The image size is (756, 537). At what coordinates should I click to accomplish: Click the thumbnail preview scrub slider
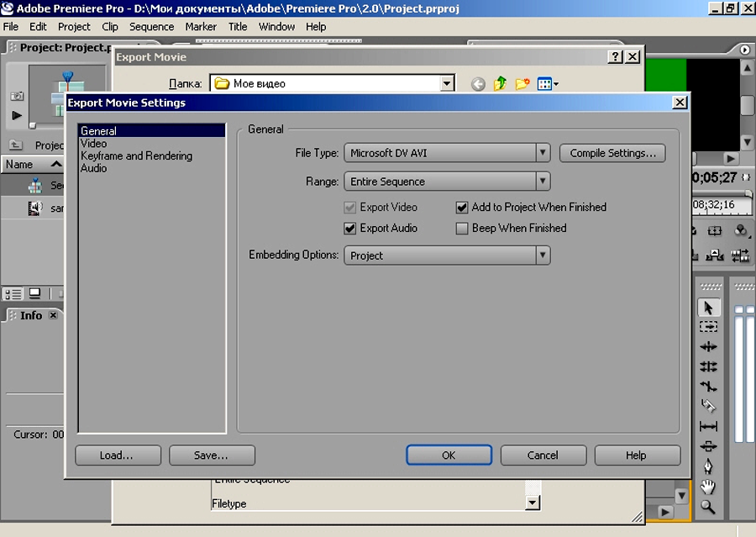32,126
